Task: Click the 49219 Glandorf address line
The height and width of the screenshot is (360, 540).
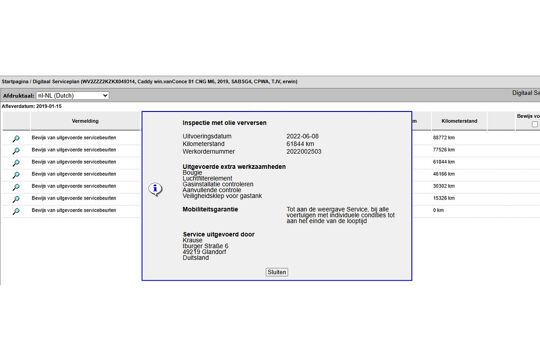Action: click(204, 252)
